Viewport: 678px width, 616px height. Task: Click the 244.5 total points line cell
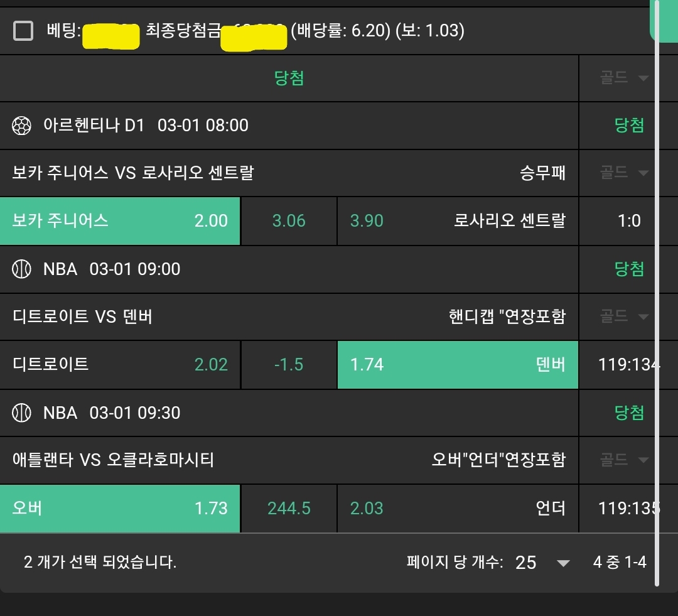pyautogui.click(x=289, y=508)
